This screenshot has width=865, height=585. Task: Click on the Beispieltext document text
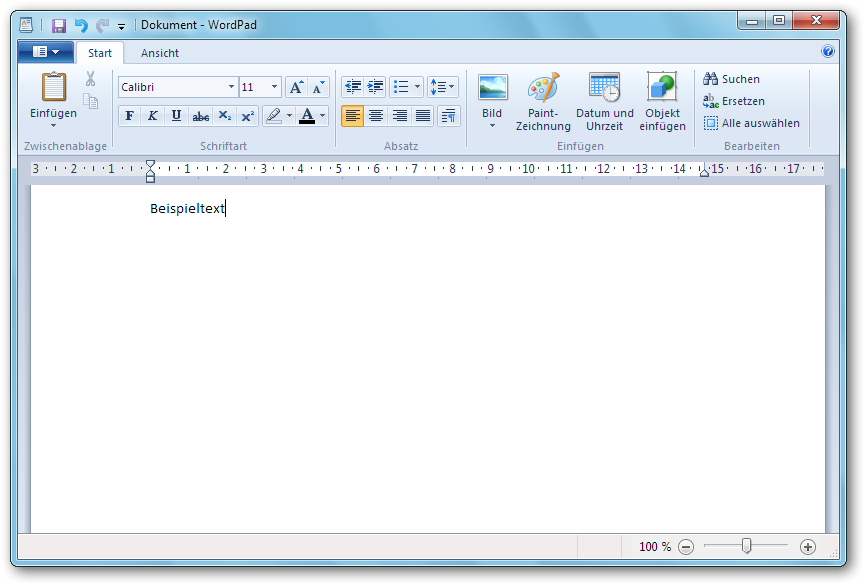(x=188, y=209)
